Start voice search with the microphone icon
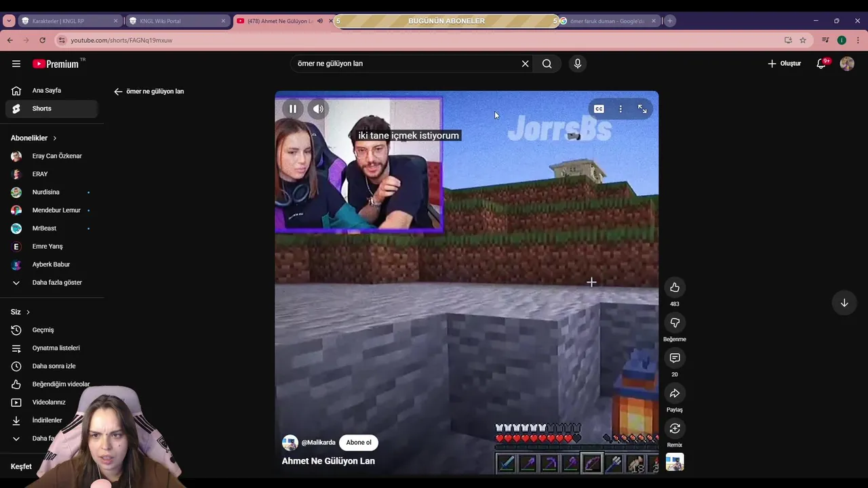The width and height of the screenshot is (868, 488). point(577,64)
